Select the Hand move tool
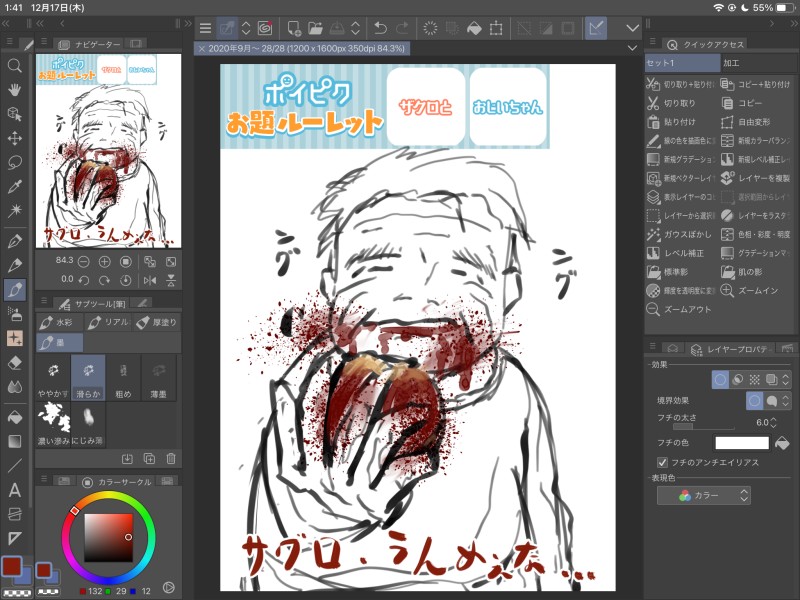The width and height of the screenshot is (800, 600). coord(15,90)
